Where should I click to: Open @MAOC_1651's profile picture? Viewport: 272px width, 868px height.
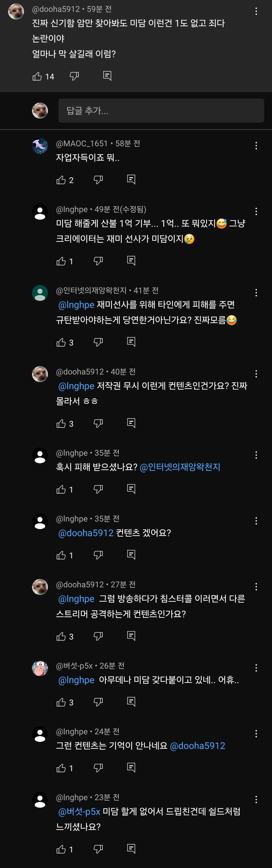point(40,146)
